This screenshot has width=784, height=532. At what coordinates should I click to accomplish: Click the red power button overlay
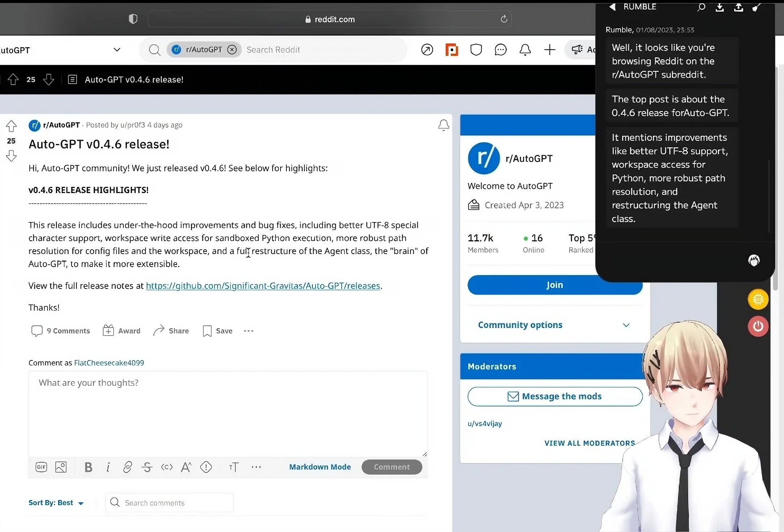click(x=758, y=326)
